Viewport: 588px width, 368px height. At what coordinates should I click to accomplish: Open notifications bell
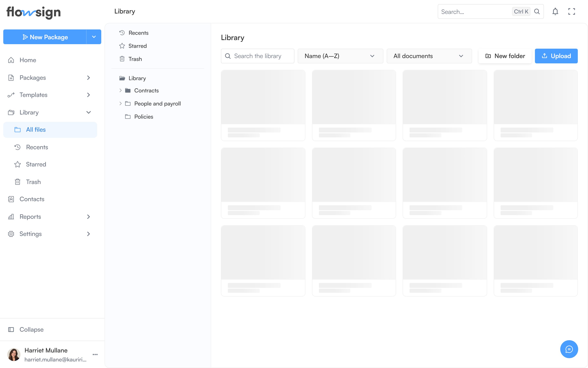point(555,11)
